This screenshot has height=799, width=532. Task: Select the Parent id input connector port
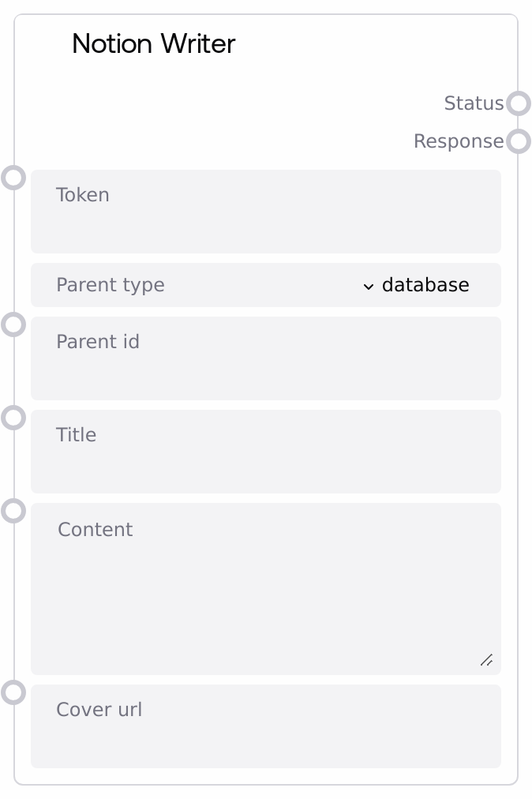[x=13, y=324]
